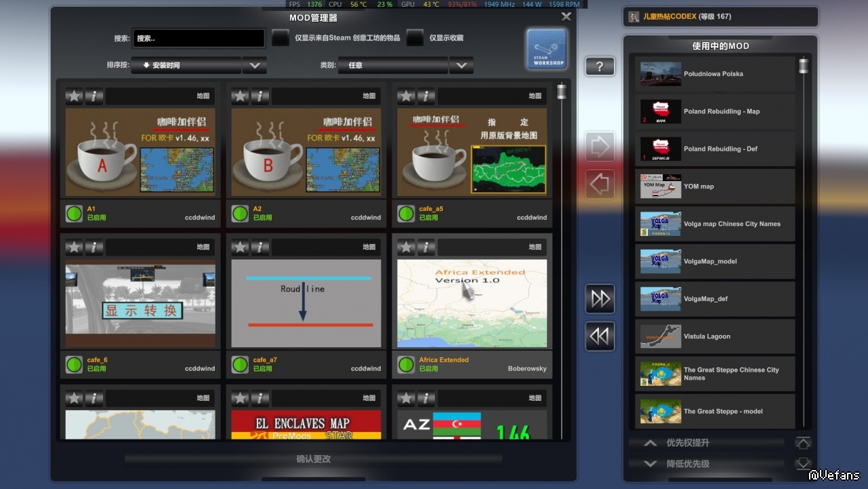Click 优先权提升 to raise priority

[x=707, y=443]
